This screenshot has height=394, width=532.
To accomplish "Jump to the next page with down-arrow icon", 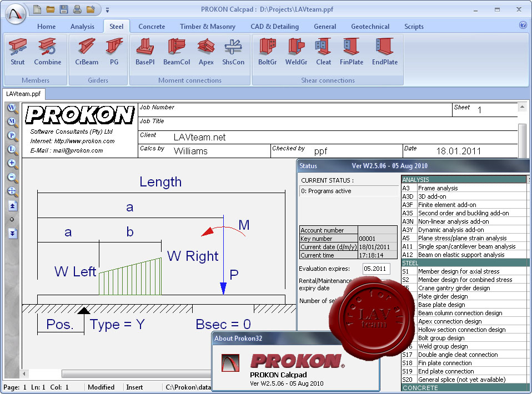I will [12, 233].
